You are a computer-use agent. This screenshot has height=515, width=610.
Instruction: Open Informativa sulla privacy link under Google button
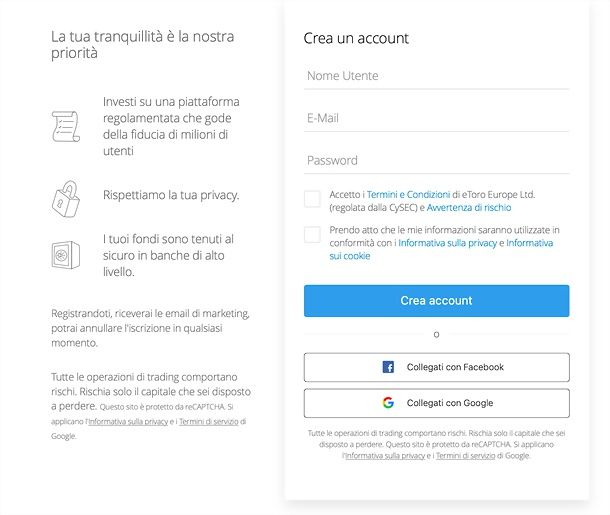click(x=385, y=455)
